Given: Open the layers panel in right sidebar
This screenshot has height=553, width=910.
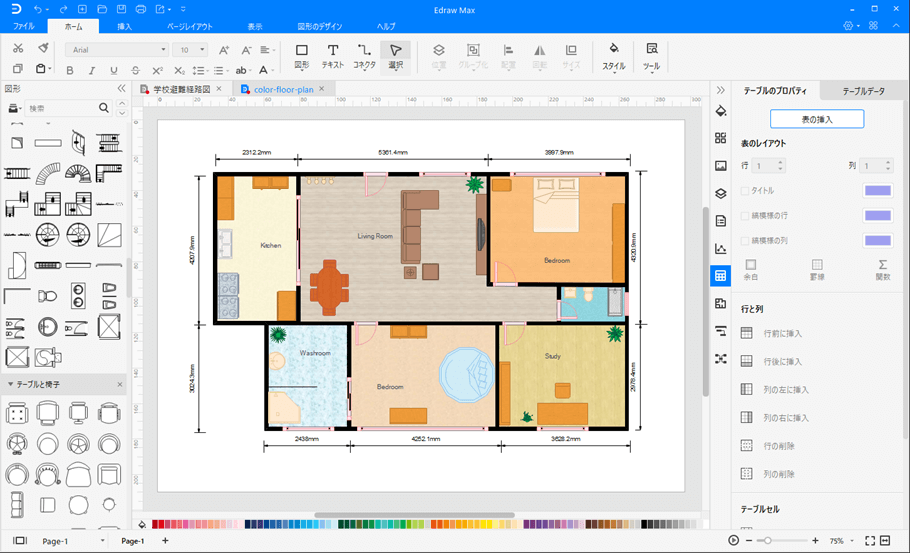Looking at the screenshot, I should 721,194.
